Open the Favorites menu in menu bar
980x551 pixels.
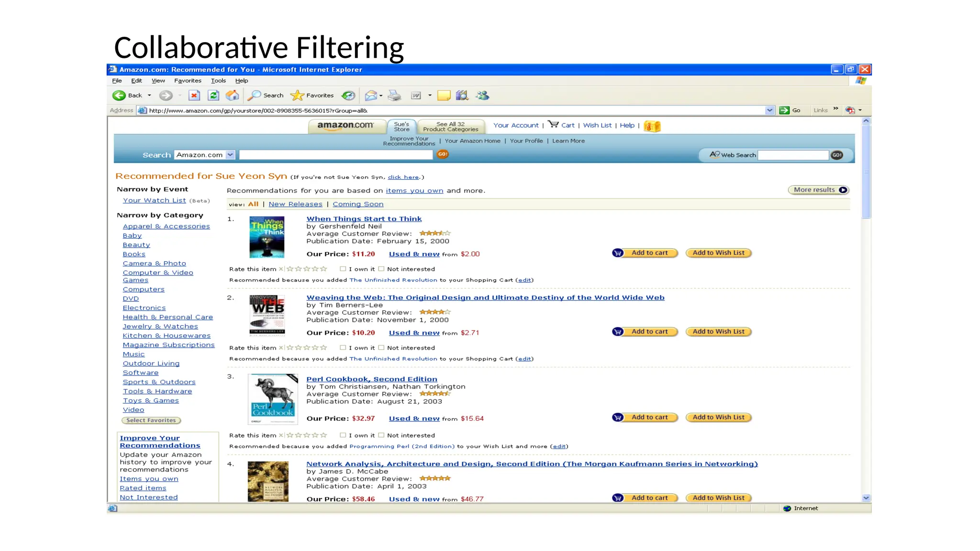click(x=188, y=81)
